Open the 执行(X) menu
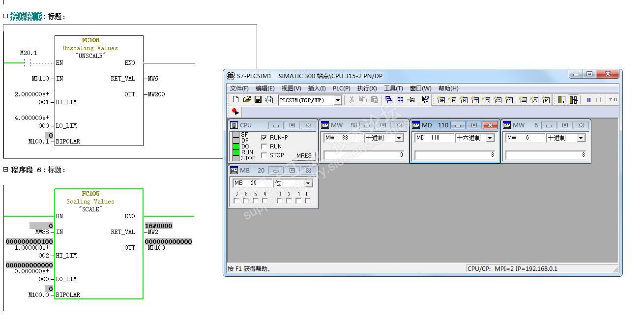The width and height of the screenshot is (644, 322). point(367,88)
